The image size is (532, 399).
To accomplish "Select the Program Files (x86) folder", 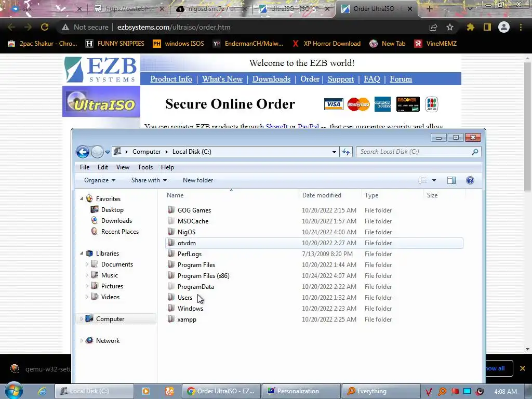I will 314,276.
